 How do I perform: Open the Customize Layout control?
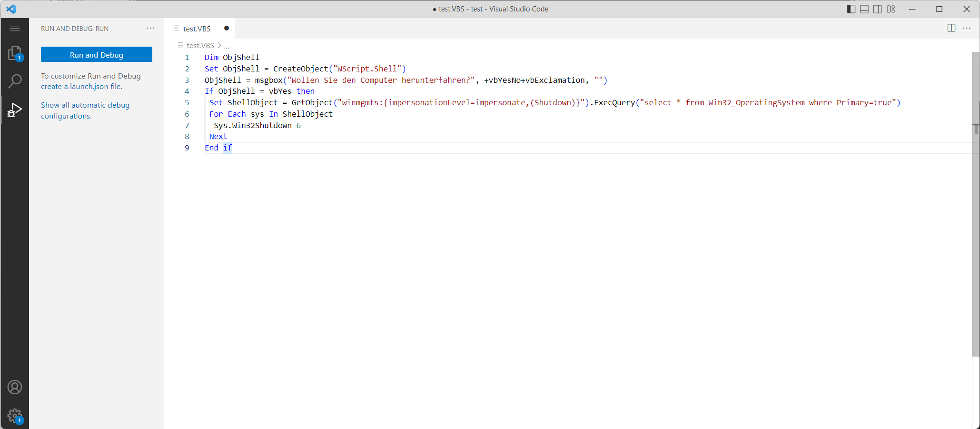[891, 9]
